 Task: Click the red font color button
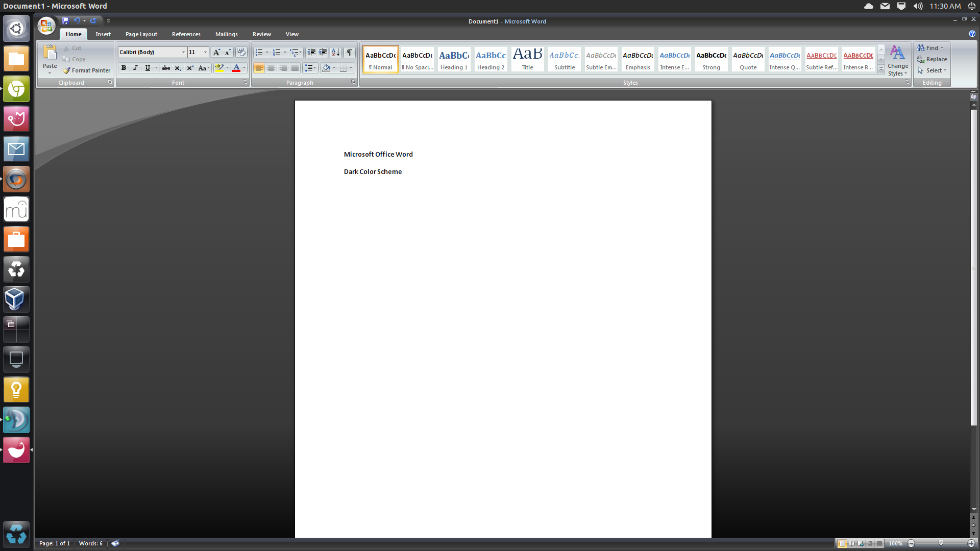tap(236, 68)
